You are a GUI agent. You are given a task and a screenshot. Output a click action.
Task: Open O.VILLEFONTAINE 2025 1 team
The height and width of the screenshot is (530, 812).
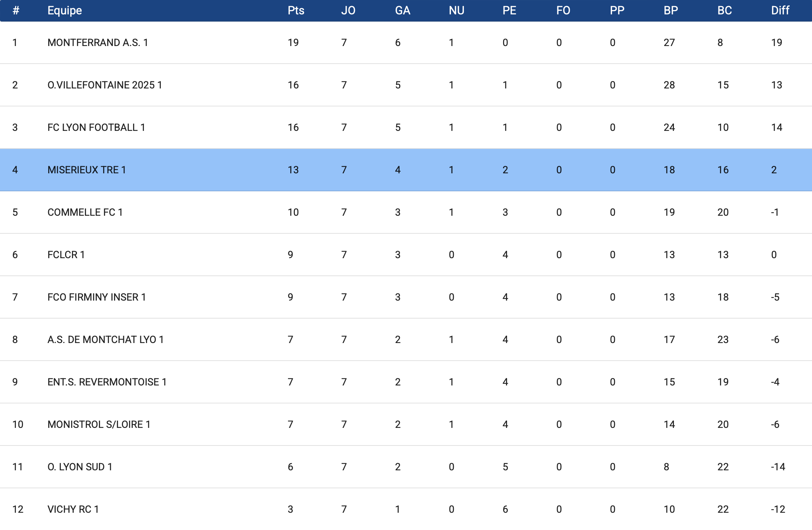tap(105, 85)
